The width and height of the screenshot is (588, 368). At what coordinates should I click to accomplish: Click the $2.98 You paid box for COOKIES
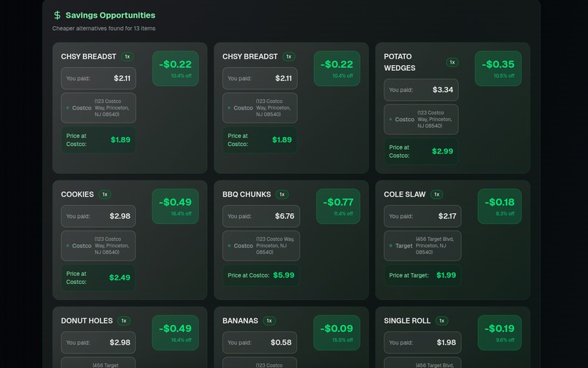[x=98, y=216]
